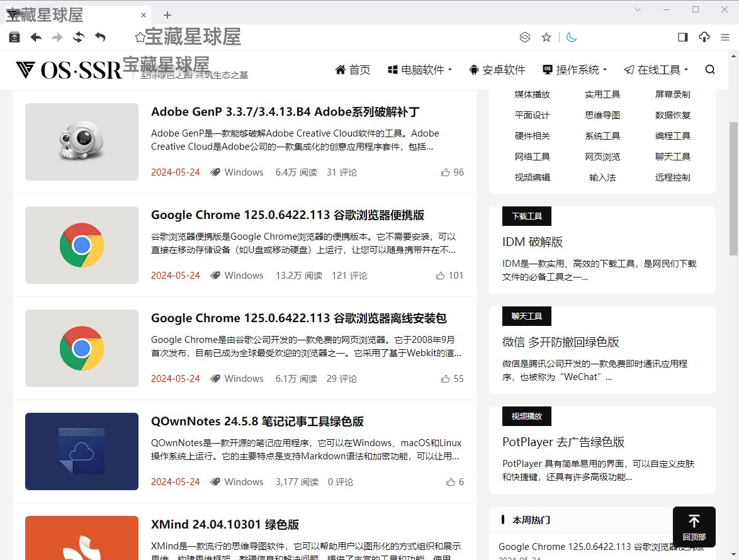Open the browser hamburger menu

725,37
